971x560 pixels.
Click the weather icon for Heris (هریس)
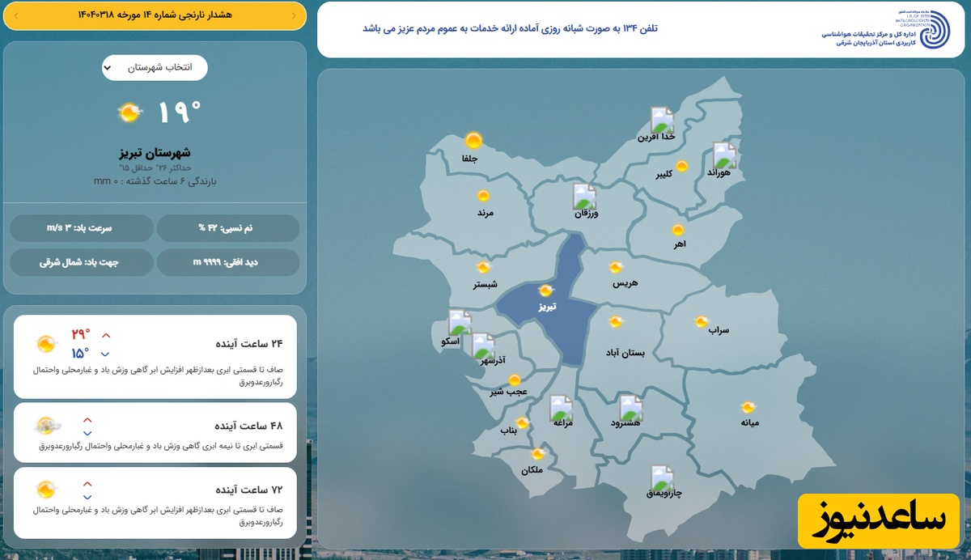click(616, 267)
